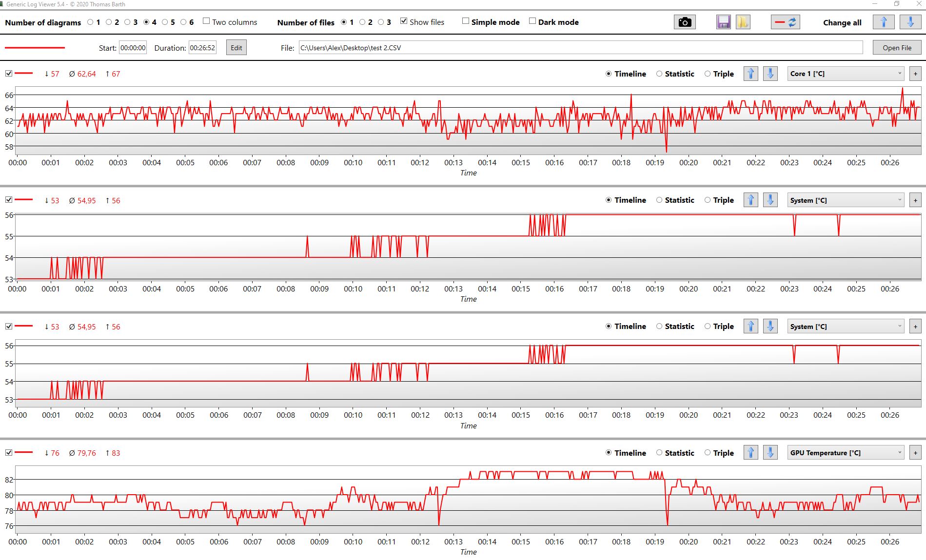
Task: Click the Open File button
Action: (897, 48)
